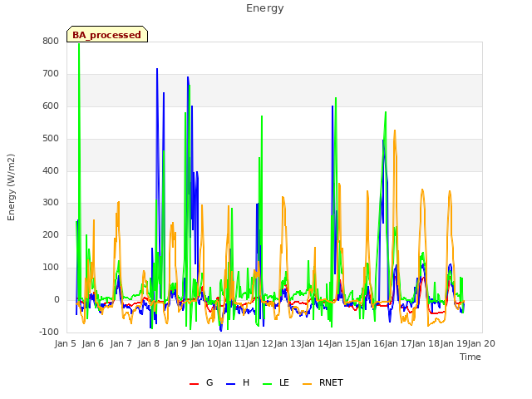Click the blue H legend color marker
Viewport: 532px width, 399px height.
coord(230,384)
